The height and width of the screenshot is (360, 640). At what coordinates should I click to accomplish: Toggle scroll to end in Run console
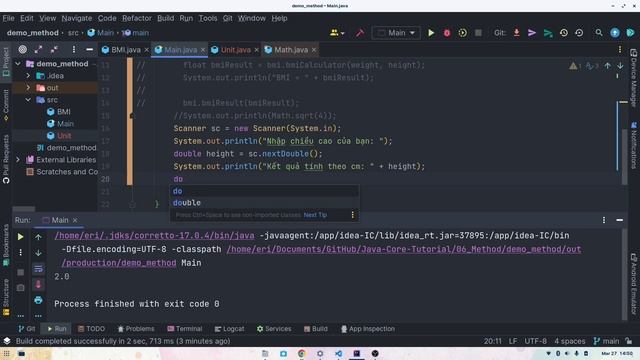click(38, 284)
